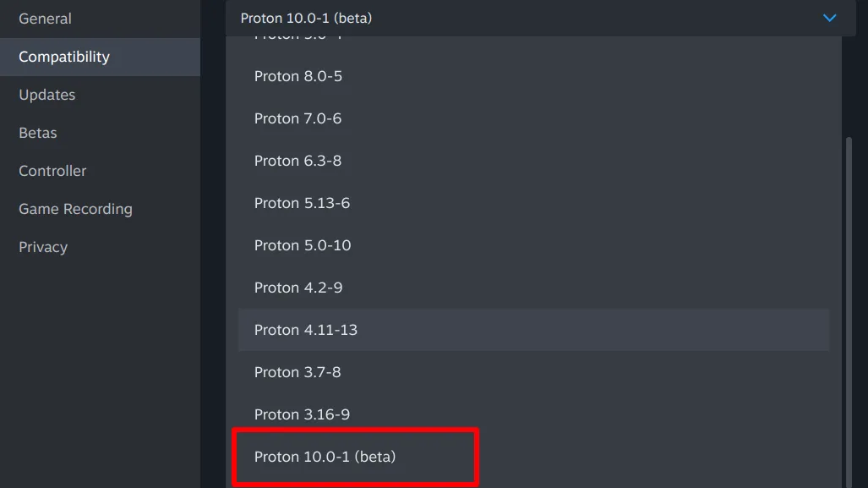Open the Proton 10.0-1 (beta) combo box
Screen dimensions: 868x488
532,18
